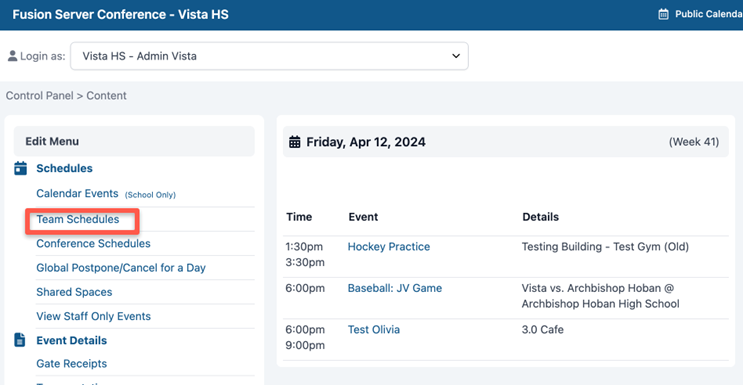The height and width of the screenshot is (385, 743).
Task: Open the Test Olivia event
Action: (x=373, y=330)
